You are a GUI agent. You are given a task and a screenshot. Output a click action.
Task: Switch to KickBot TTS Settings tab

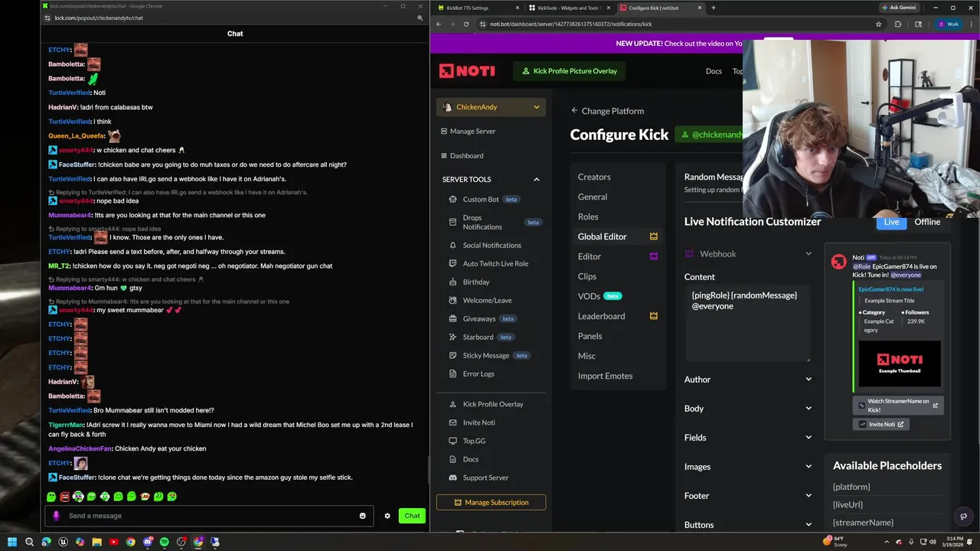tap(478, 8)
